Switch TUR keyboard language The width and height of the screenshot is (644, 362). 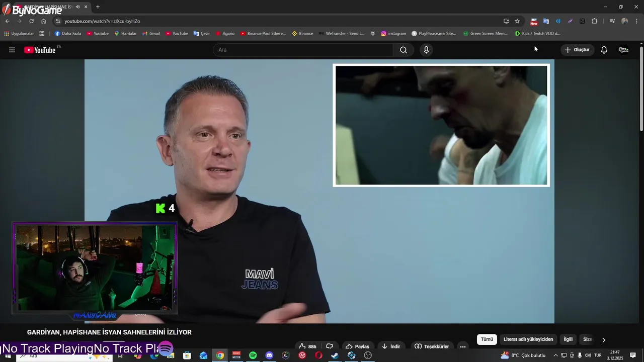(598, 355)
